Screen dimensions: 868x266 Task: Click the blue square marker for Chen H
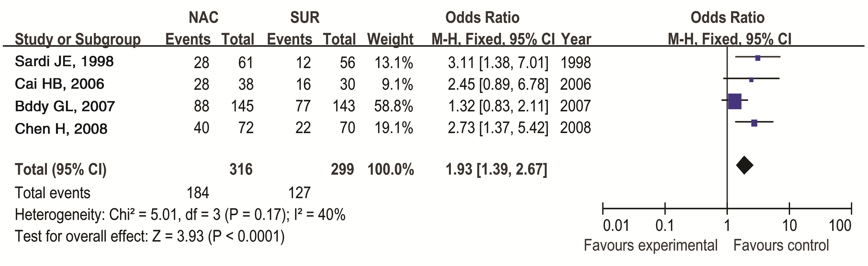pyautogui.click(x=755, y=123)
